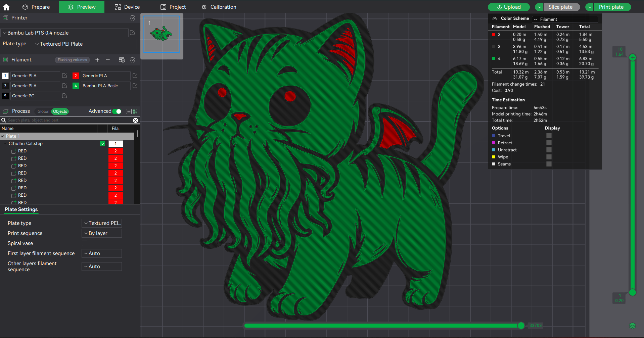Viewport: 644px width, 338px height.
Task: Select the Plate Settings tab
Action: click(21, 209)
